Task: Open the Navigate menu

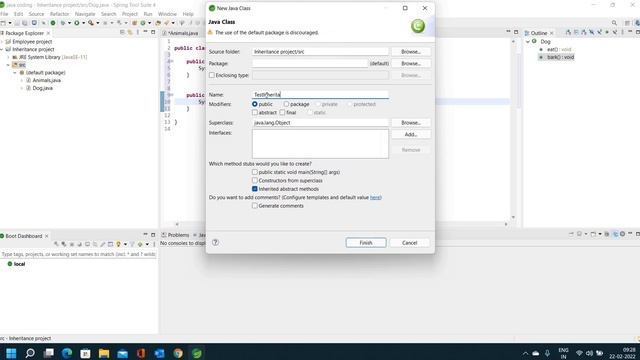Action: pyautogui.click(x=84, y=14)
